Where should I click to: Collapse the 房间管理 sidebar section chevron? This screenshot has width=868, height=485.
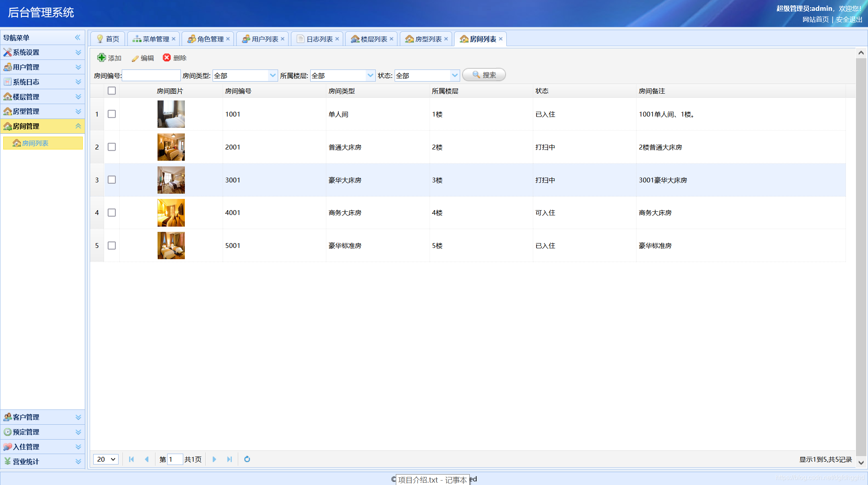pos(78,126)
